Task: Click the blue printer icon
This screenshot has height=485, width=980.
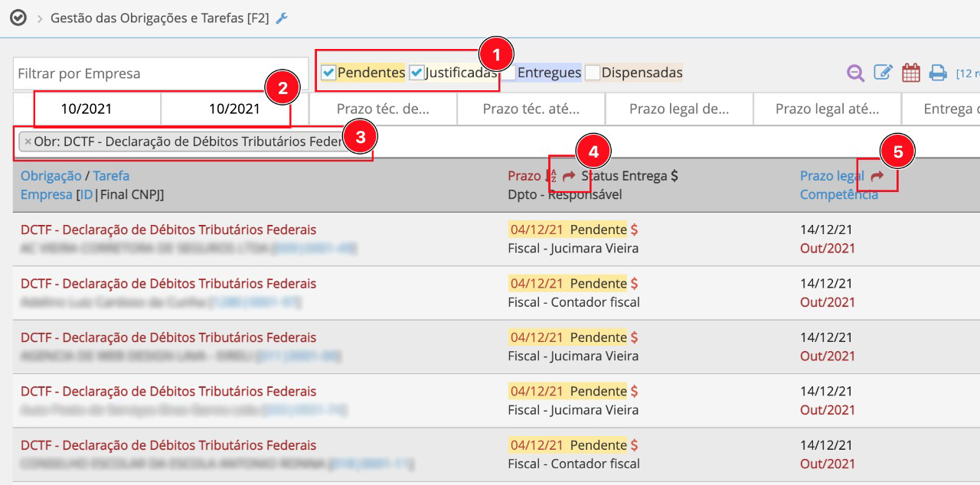Action: pyautogui.click(x=938, y=73)
